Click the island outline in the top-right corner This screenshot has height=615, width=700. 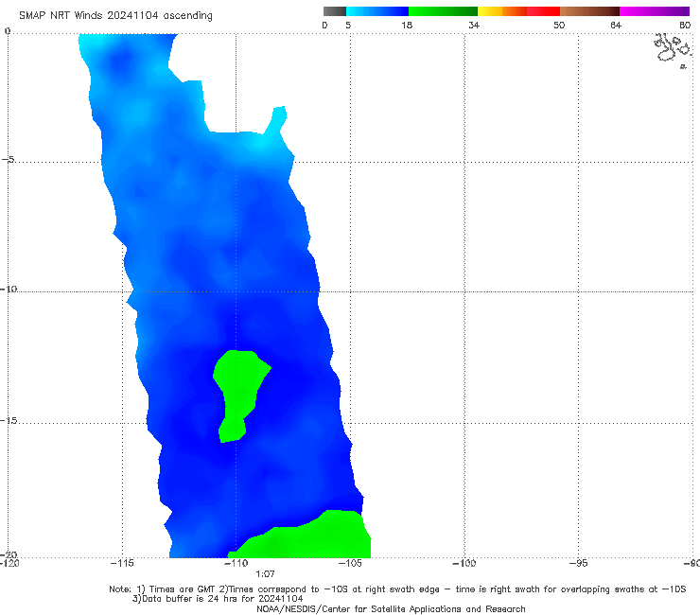click(673, 48)
